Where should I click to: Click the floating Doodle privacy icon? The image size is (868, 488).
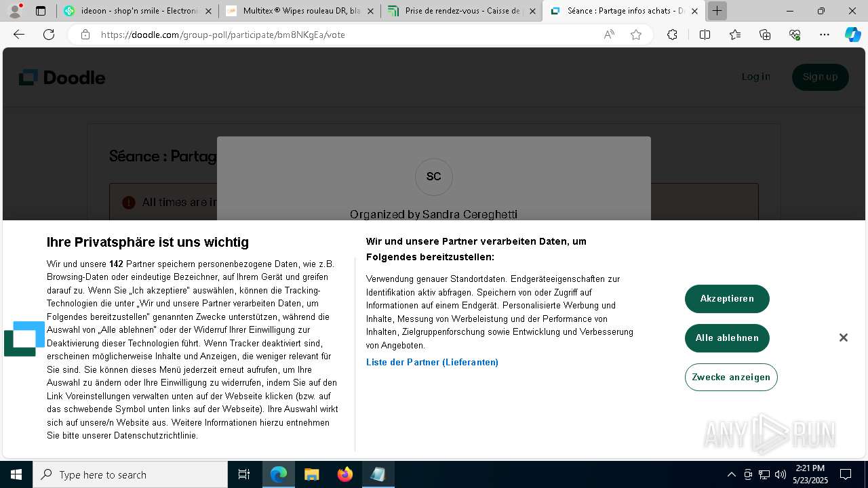pos(24,339)
